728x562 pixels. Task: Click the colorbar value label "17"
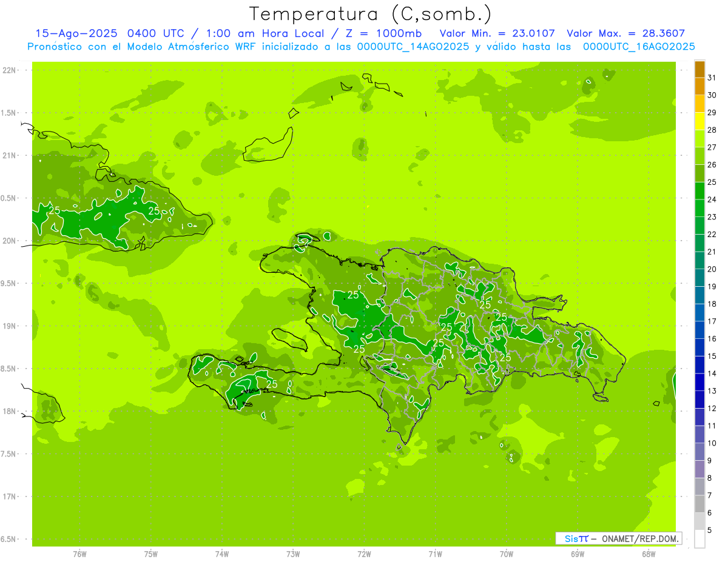pos(712,321)
